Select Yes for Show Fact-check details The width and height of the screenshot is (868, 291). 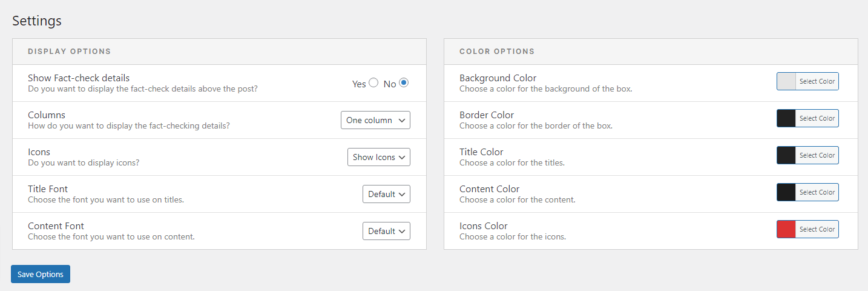coord(373,82)
